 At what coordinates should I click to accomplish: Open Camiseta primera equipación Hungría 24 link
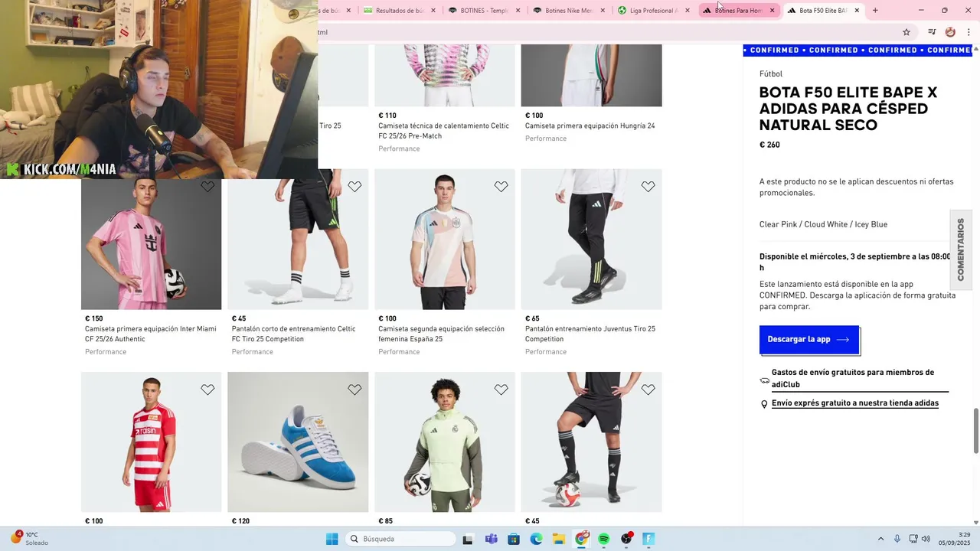pyautogui.click(x=590, y=126)
